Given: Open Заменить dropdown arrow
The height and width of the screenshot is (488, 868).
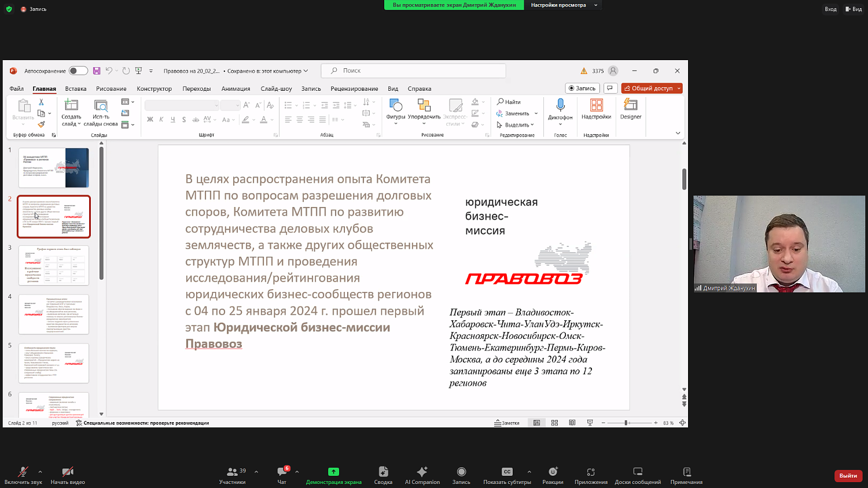Looking at the screenshot, I should pyautogui.click(x=536, y=113).
